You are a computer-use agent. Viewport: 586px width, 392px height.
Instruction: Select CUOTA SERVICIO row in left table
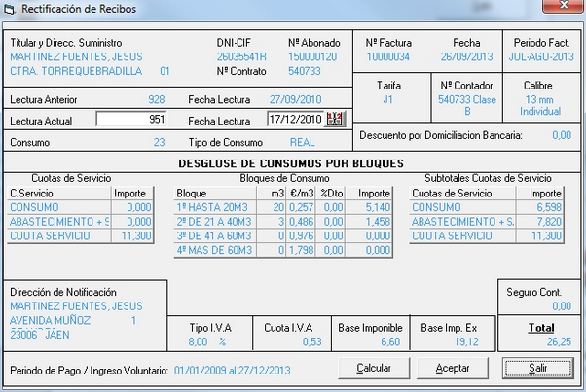point(80,235)
